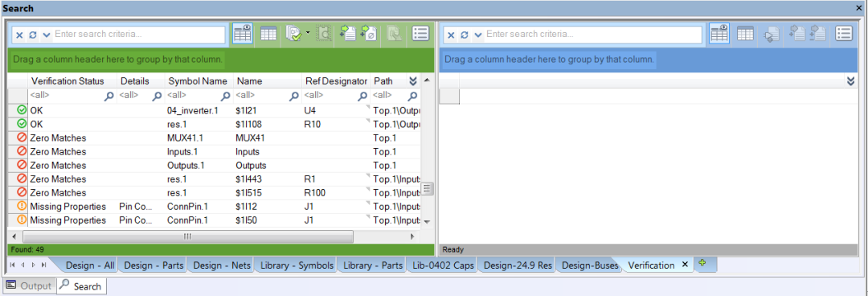The height and width of the screenshot is (296, 868).
Task: Click red Zero Matches icon for MUX41.1
Action: tap(23, 138)
